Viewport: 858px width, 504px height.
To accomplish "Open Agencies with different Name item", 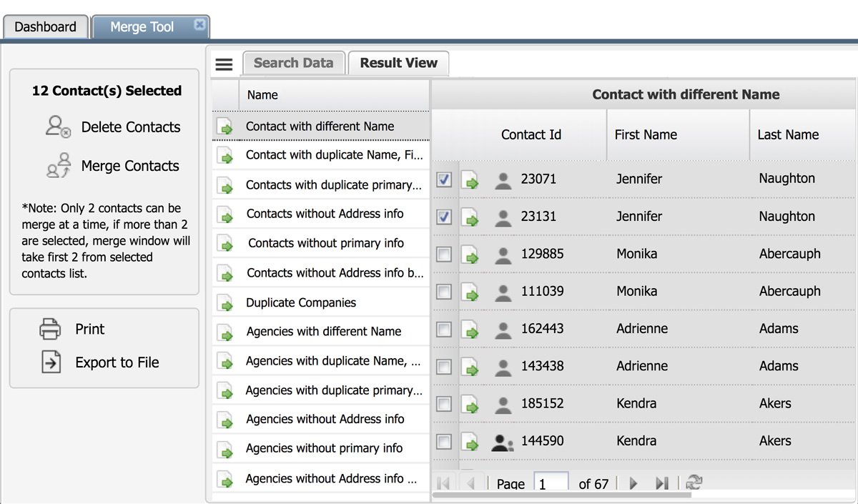I will point(323,332).
